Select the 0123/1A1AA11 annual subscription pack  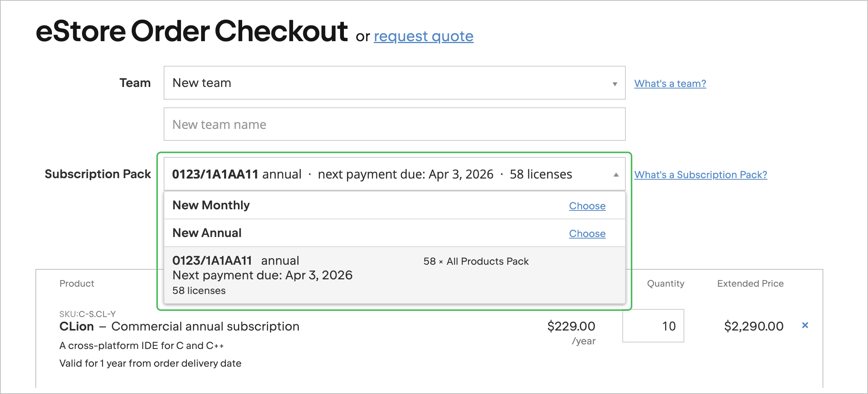coord(347,275)
